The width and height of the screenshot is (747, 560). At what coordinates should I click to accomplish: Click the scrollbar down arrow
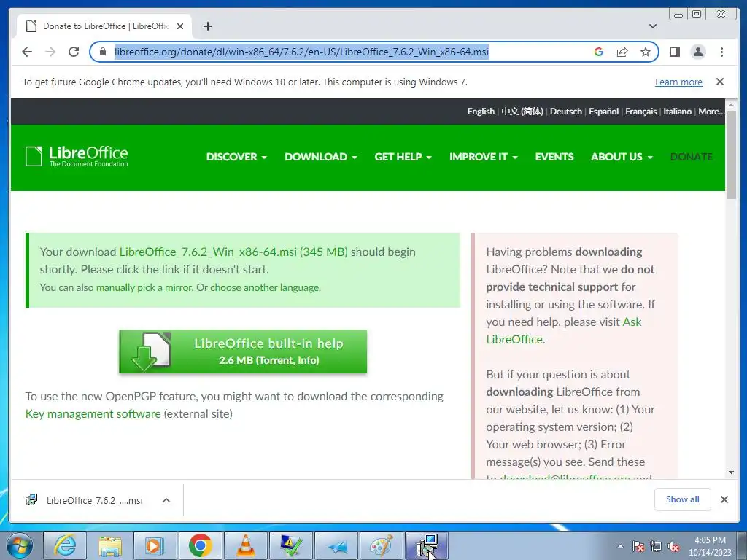coord(731,472)
